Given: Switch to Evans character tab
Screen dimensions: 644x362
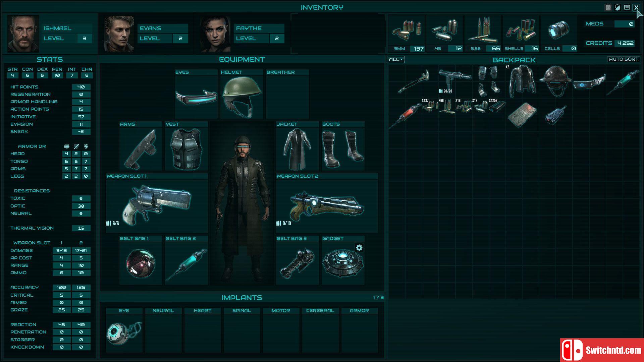Looking at the screenshot, I should [146, 33].
